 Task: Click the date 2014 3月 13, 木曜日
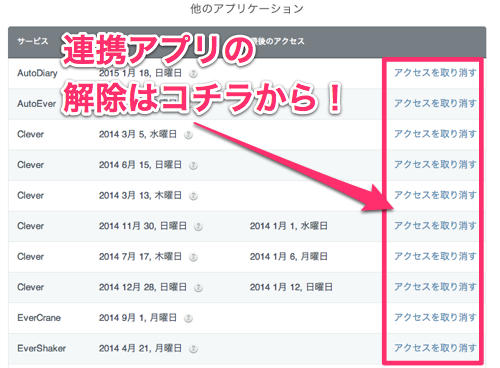[x=140, y=195]
